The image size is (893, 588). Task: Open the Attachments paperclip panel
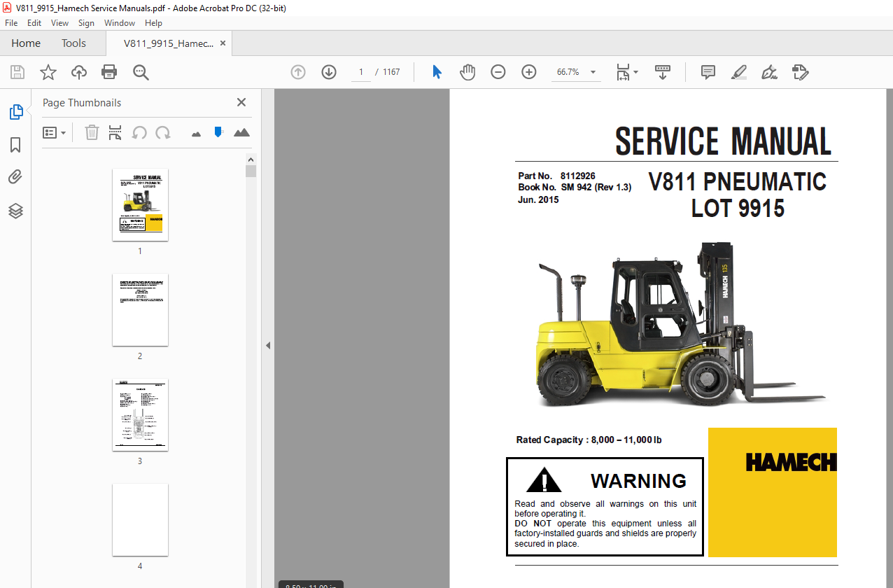(x=15, y=177)
